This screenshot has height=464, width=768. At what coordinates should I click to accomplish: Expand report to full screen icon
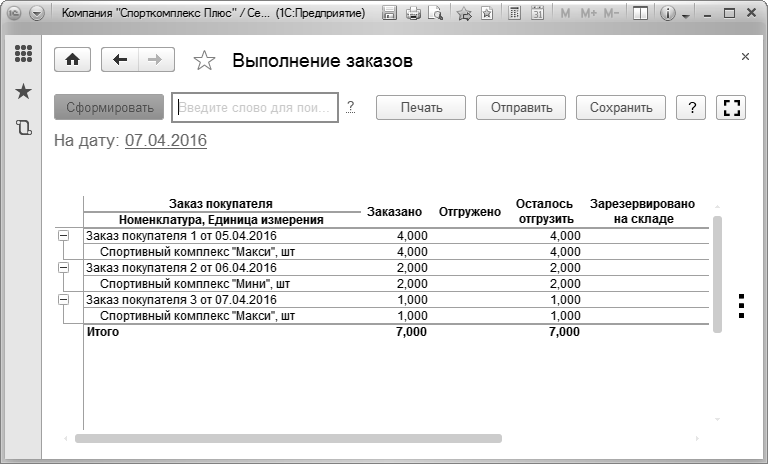coord(731,107)
